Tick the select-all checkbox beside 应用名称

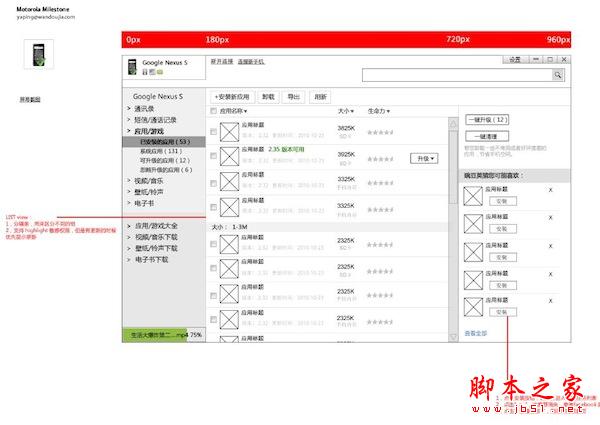214,111
